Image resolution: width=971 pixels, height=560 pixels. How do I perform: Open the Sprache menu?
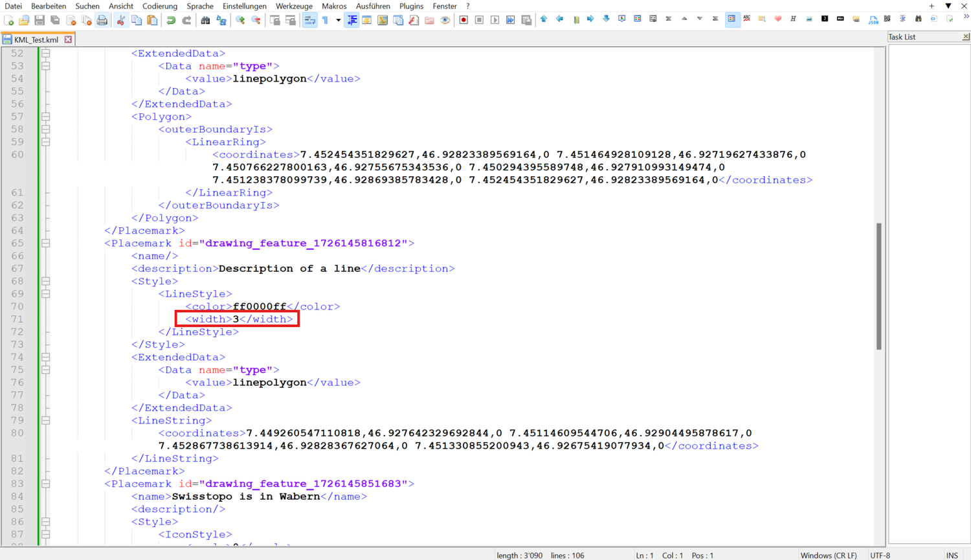tap(200, 6)
